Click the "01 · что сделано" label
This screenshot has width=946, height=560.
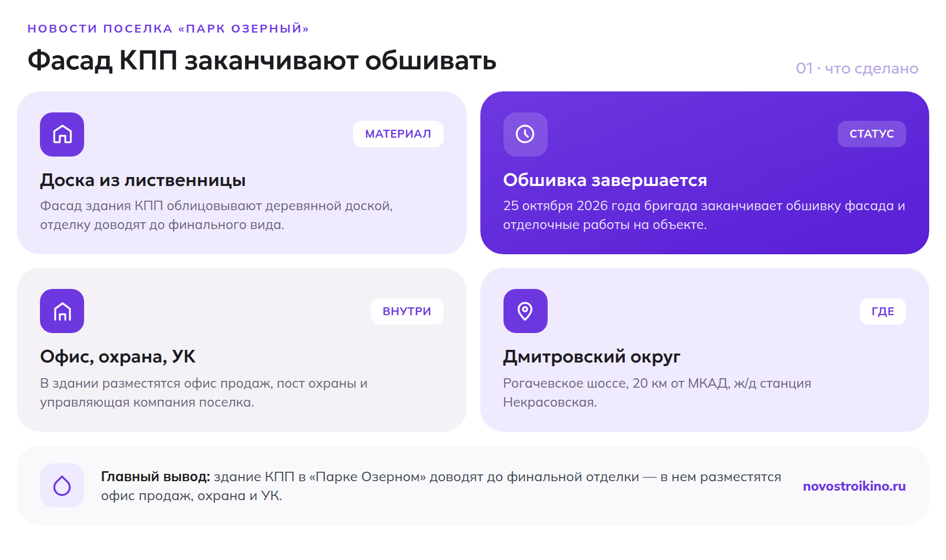(857, 68)
